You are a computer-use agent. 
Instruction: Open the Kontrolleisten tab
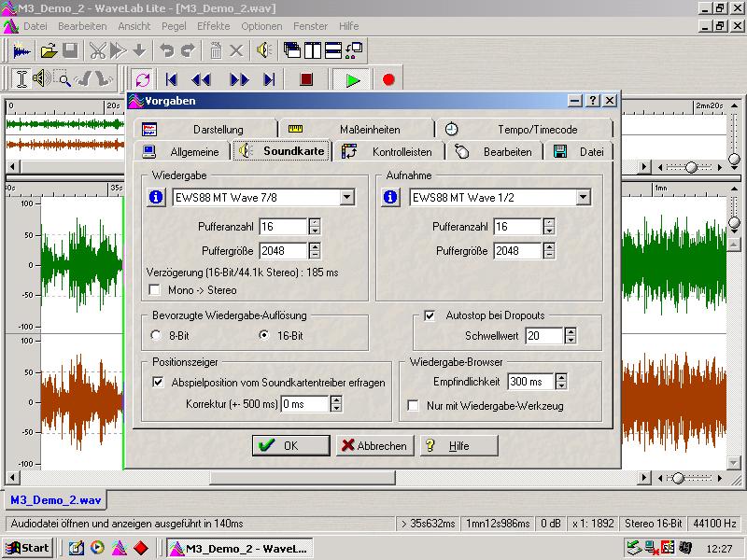click(388, 151)
